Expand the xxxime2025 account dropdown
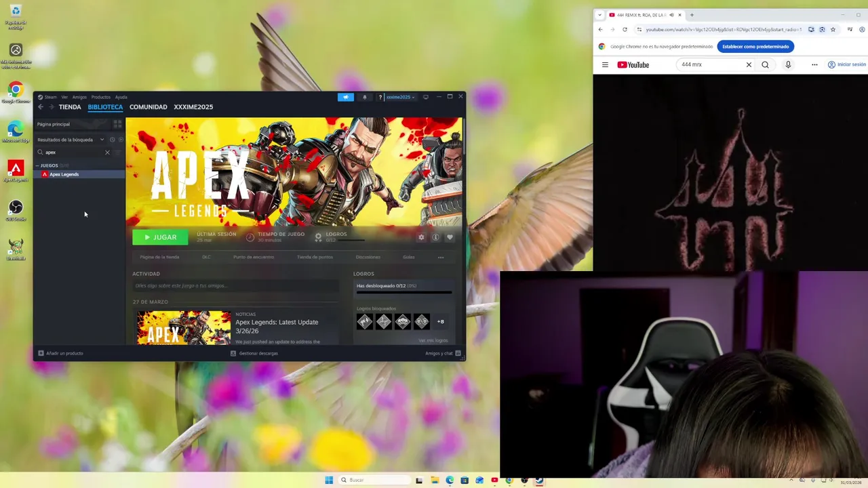Screen dimensions: 868x488 click(401, 97)
